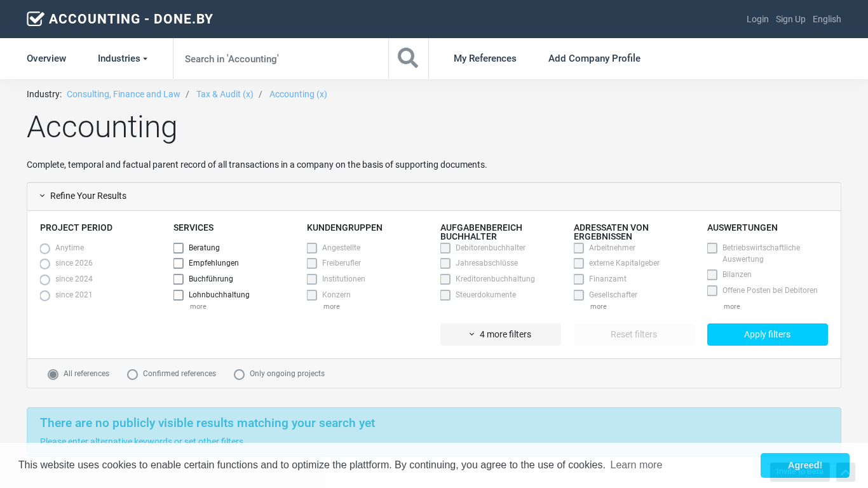Screen dimensions: 868x488
Task: Click the scroll-to-top arrow icon
Action: pyautogui.click(x=845, y=472)
